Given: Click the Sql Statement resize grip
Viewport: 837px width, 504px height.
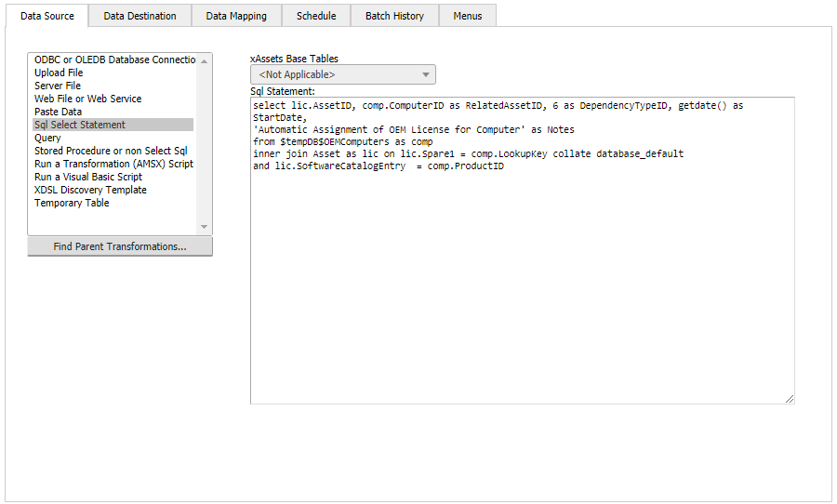Looking at the screenshot, I should 789,399.
